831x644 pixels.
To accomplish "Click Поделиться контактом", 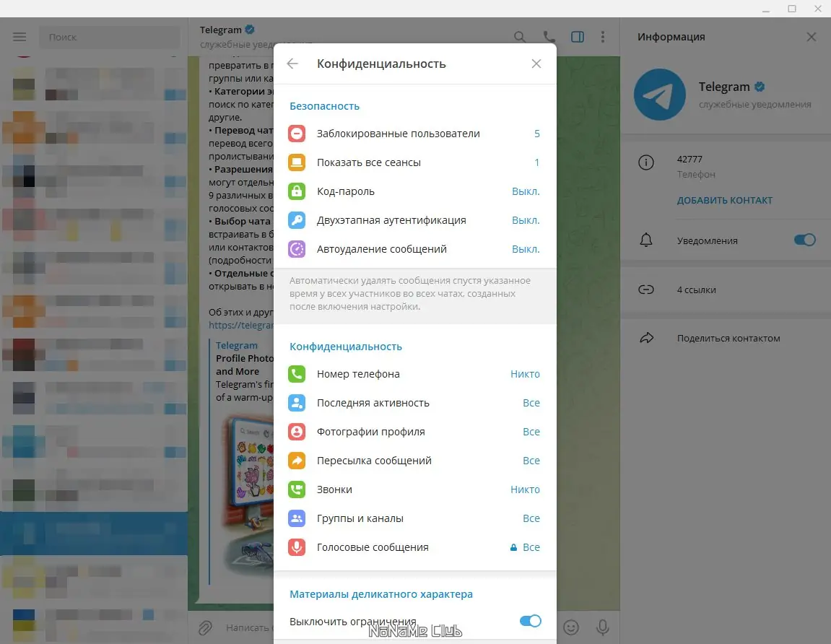I will 728,338.
